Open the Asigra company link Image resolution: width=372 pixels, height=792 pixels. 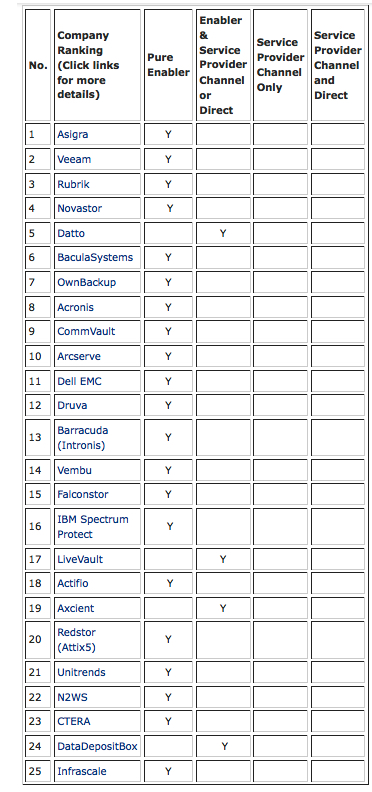(73, 134)
